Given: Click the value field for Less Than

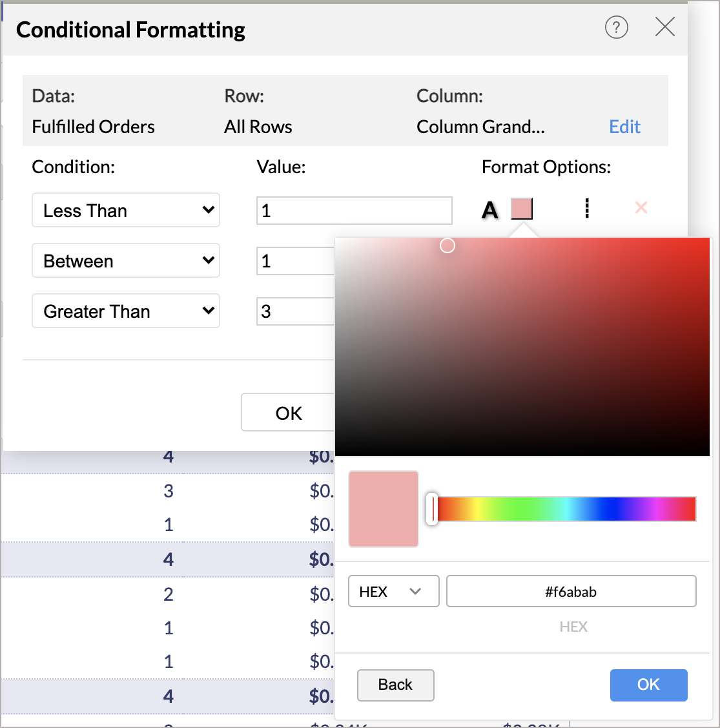Looking at the screenshot, I should click(354, 211).
